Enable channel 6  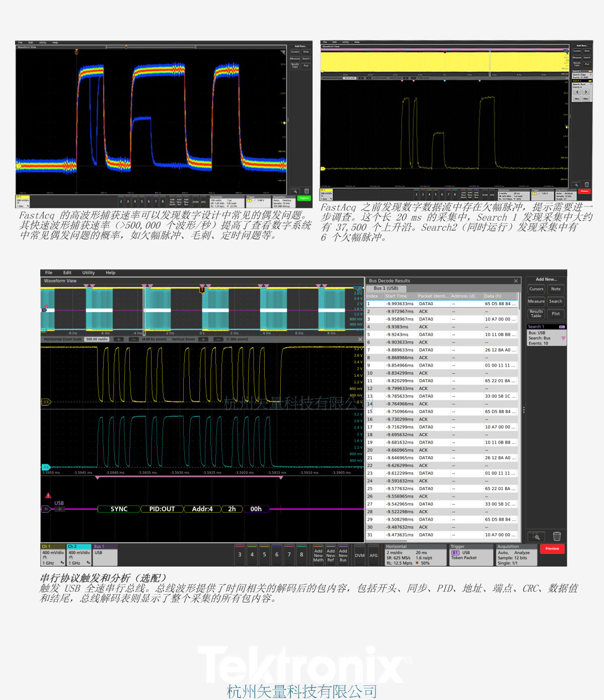click(277, 555)
